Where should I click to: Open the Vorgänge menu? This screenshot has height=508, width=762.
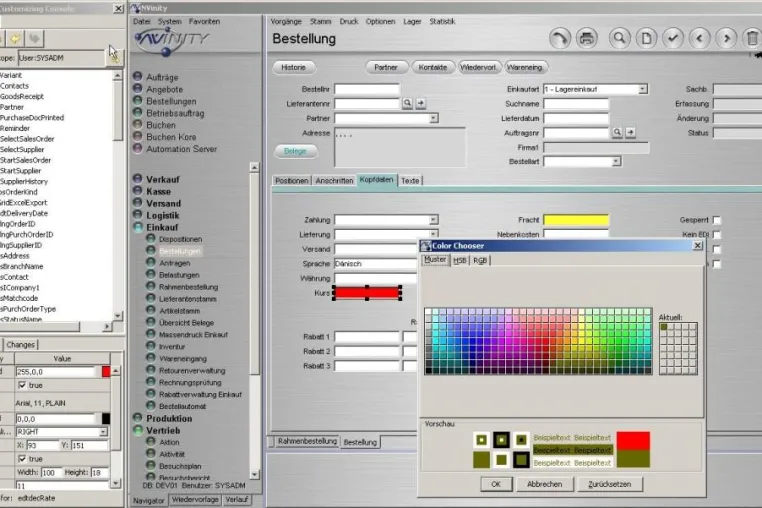pos(286,21)
